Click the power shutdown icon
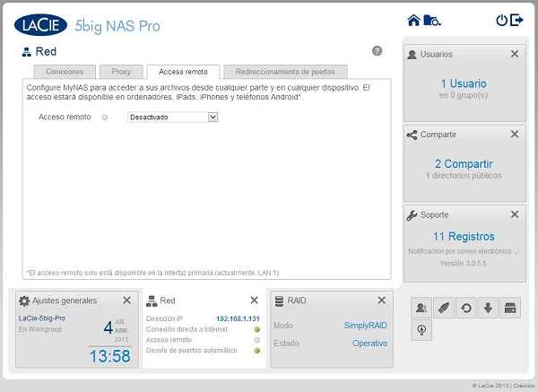Screen dimensions: 538x392 pyautogui.click(x=501, y=21)
